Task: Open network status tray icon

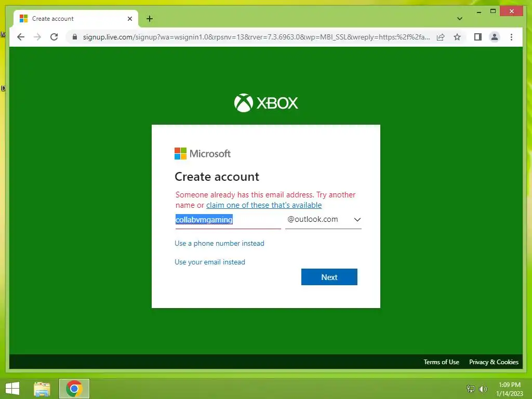Action: click(x=471, y=389)
